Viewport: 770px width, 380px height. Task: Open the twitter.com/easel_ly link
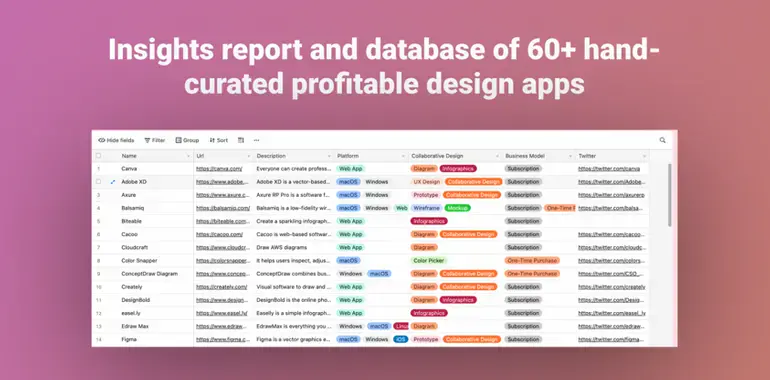click(612, 313)
